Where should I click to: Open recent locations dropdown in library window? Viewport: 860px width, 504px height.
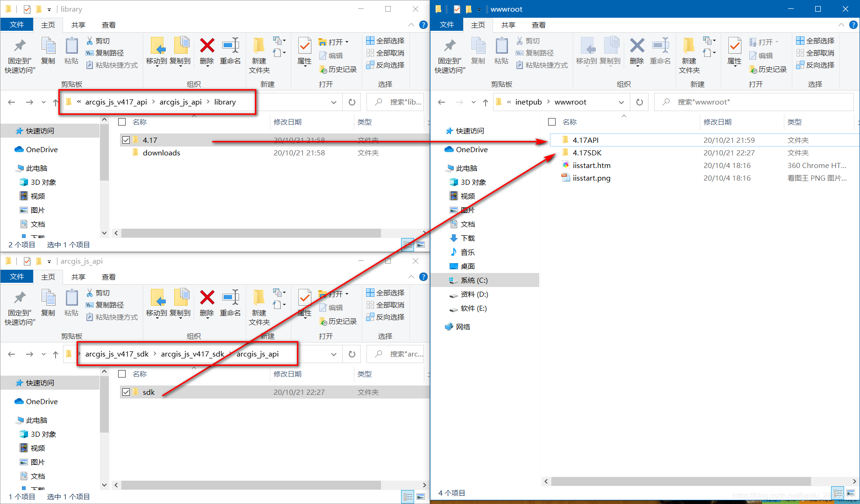43,102
